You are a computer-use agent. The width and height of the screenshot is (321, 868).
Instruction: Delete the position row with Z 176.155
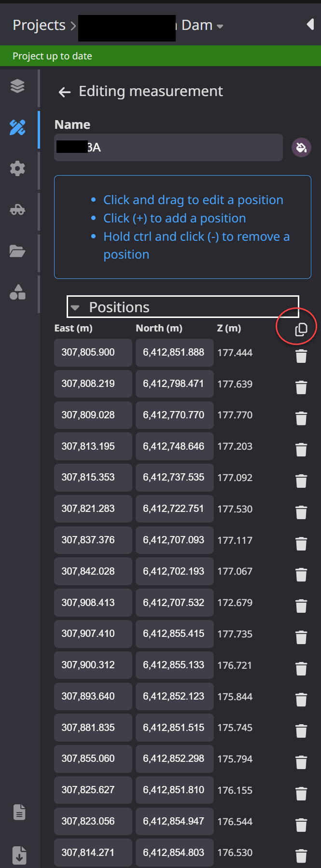pos(301,793)
